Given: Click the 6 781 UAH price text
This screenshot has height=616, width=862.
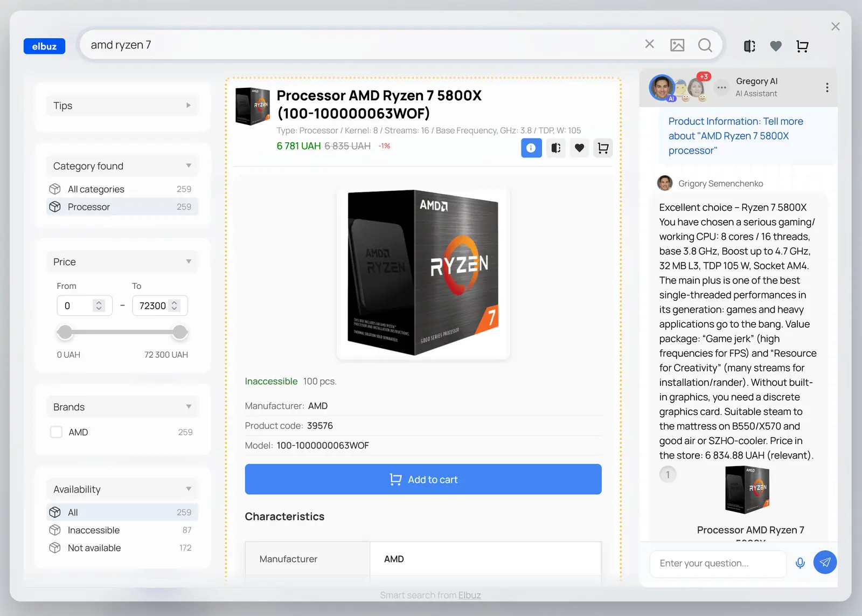Looking at the screenshot, I should click(x=298, y=146).
